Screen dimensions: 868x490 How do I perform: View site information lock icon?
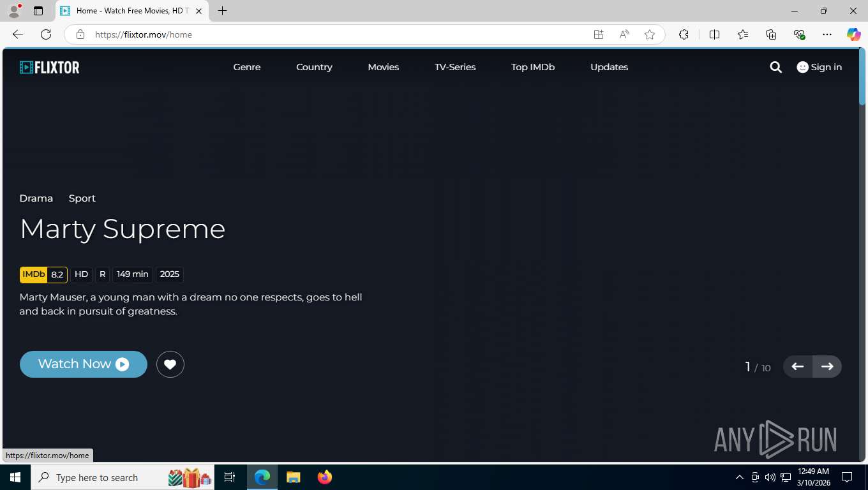tap(80, 34)
